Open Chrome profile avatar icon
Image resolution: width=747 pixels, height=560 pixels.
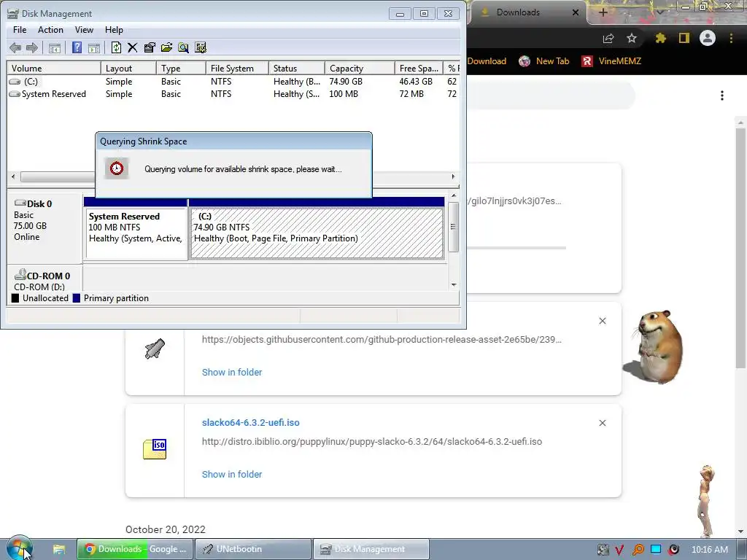pos(708,38)
